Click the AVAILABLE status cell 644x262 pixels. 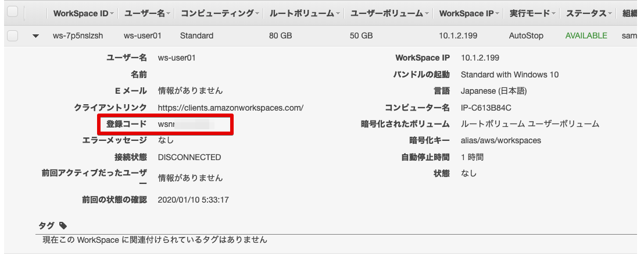click(586, 36)
